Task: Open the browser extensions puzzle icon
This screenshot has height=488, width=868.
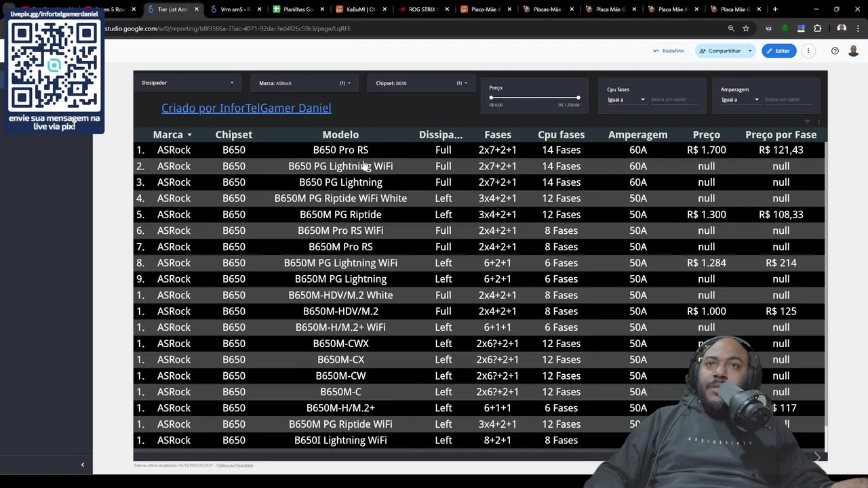Action: [817, 28]
